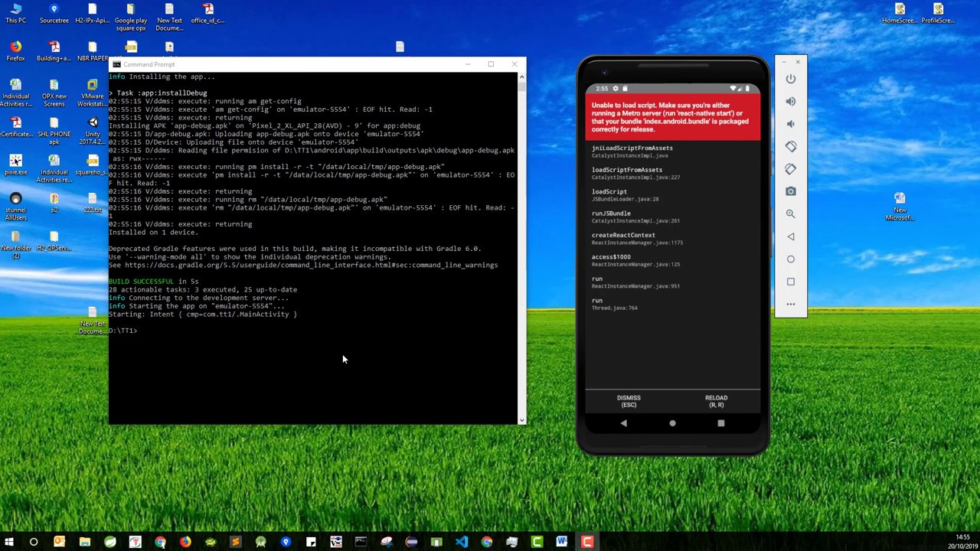This screenshot has height=551, width=980.
Task: Tap the Android back navigation button
Action: click(624, 423)
